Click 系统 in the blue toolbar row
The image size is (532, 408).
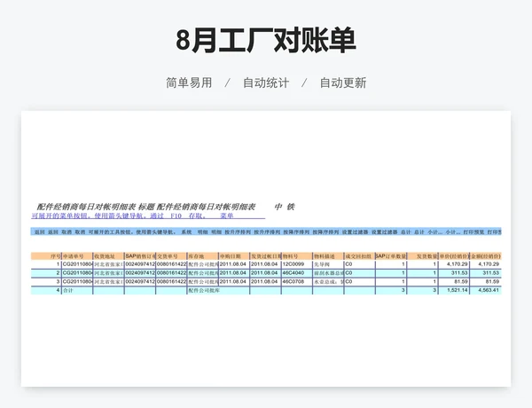pyautogui.click(x=186, y=232)
